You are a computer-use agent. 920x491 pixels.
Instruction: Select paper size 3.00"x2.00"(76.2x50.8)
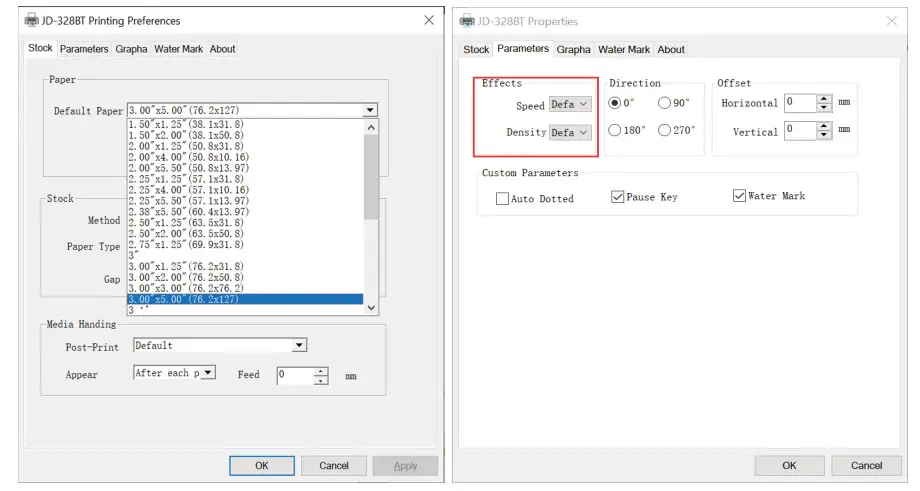pos(245,277)
